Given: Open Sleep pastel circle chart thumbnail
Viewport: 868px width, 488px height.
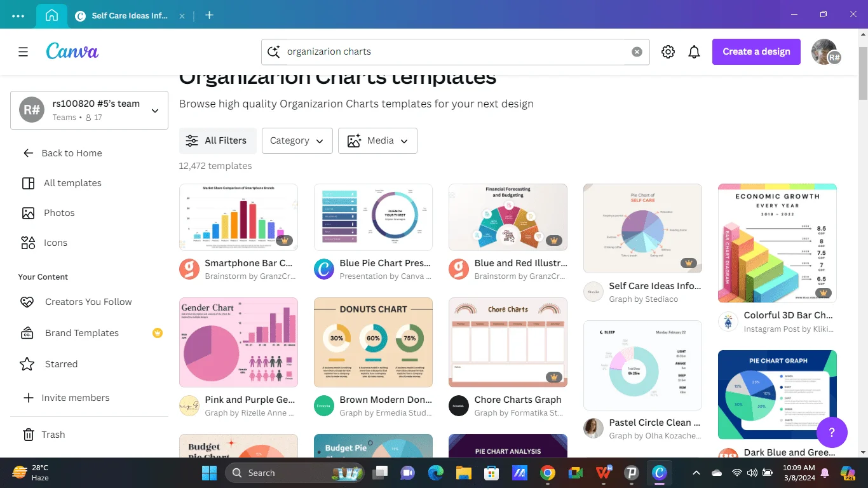Looking at the screenshot, I should (x=642, y=365).
